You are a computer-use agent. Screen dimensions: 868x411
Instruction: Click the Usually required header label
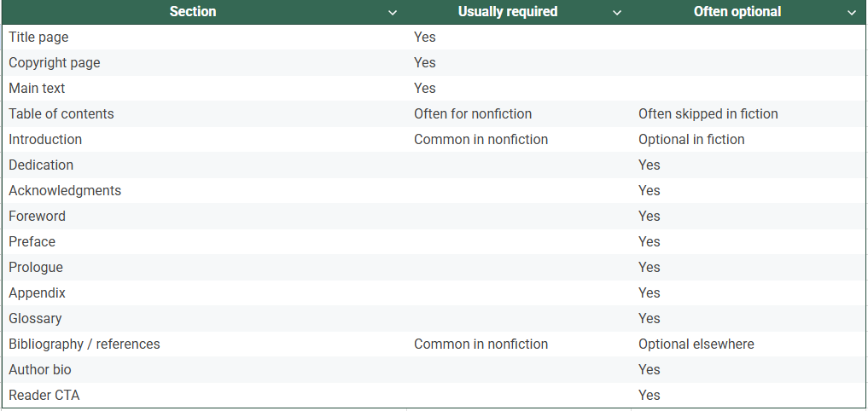click(x=507, y=12)
